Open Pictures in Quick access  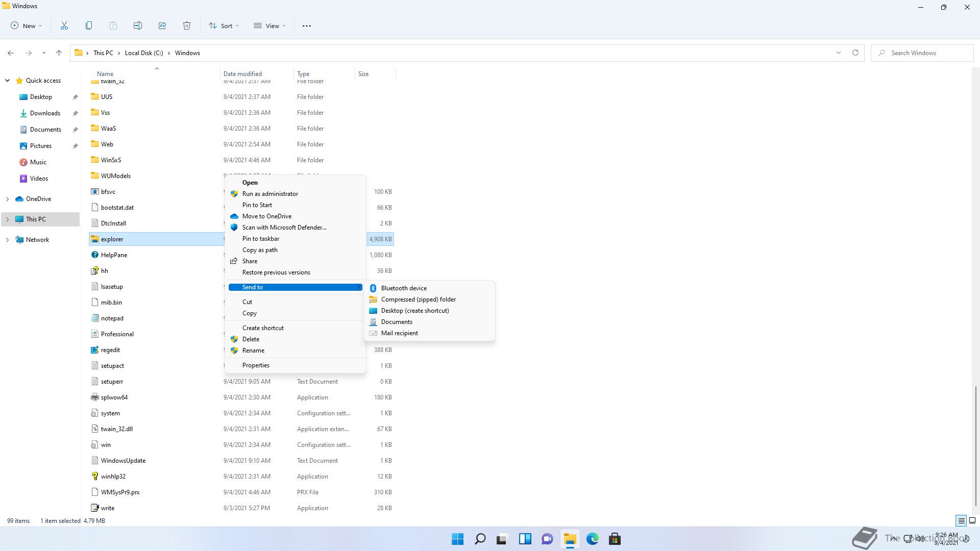point(41,146)
